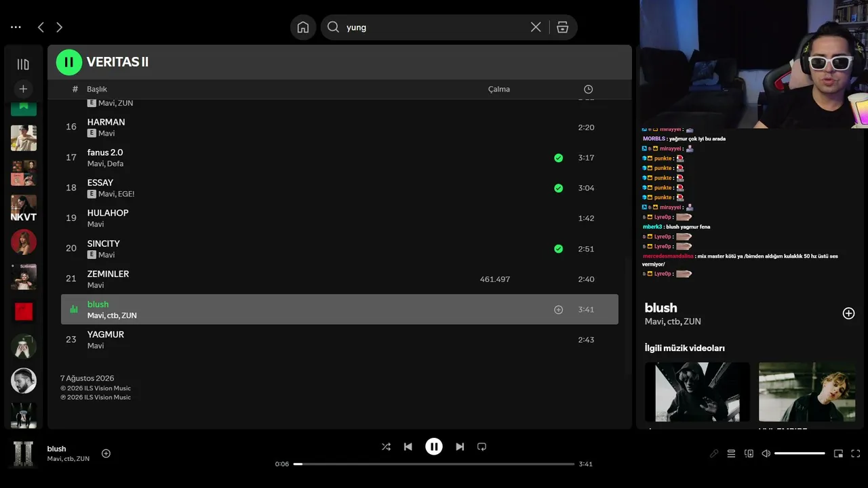The width and height of the screenshot is (868, 488).
Task: Sort tracks by the Başlık column
Action: [x=97, y=89]
